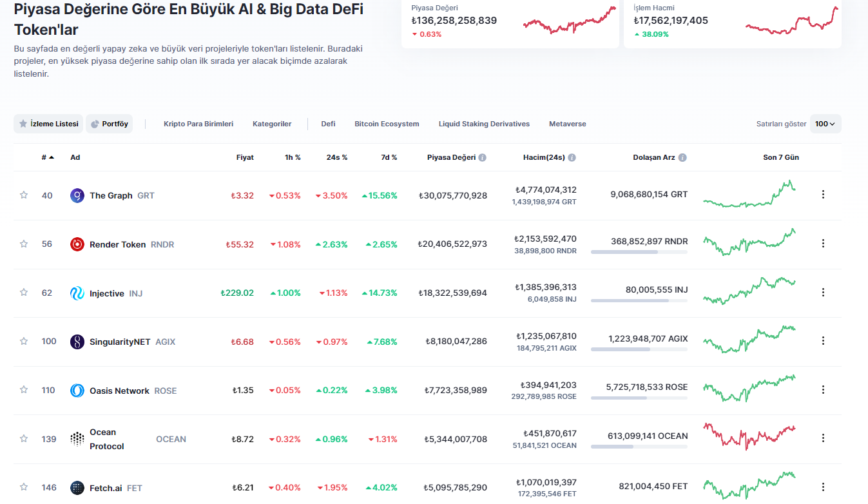
Task: Sort table by 1h % column
Action: [293, 157]
